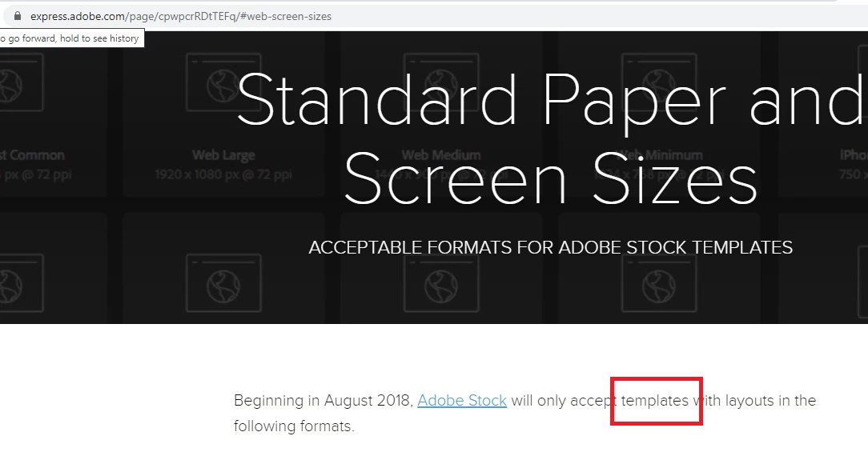
Task: Click the Web Medium globe browser icon
Action: click(x=441, y=83)
